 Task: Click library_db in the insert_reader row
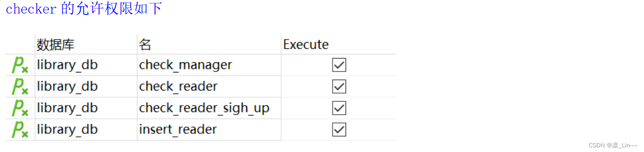67,129
